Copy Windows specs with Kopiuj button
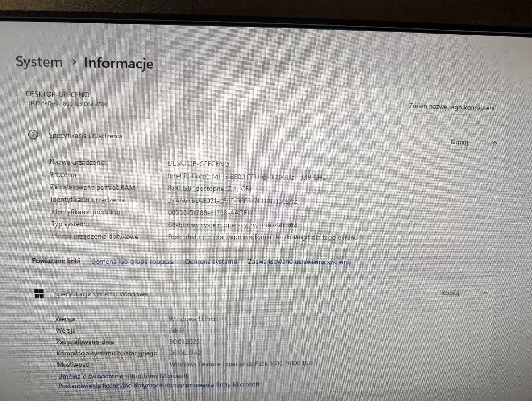 tap(450, 293)
